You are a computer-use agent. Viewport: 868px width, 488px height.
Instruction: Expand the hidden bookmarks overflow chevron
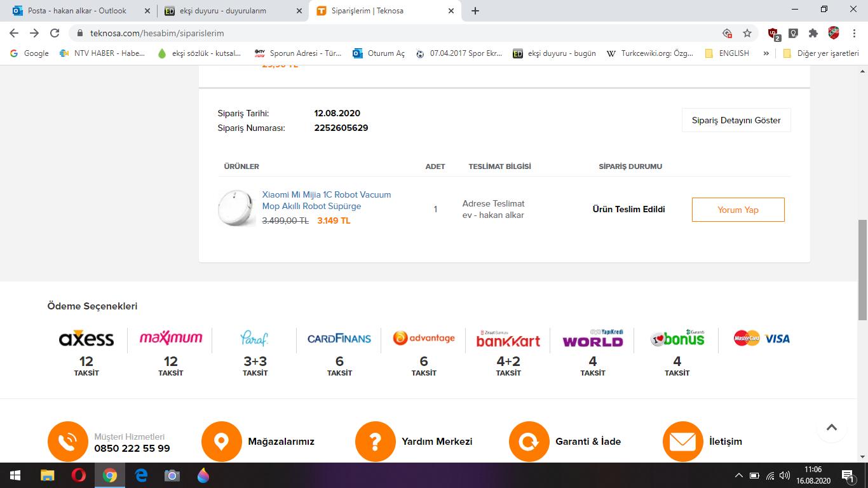766,53
